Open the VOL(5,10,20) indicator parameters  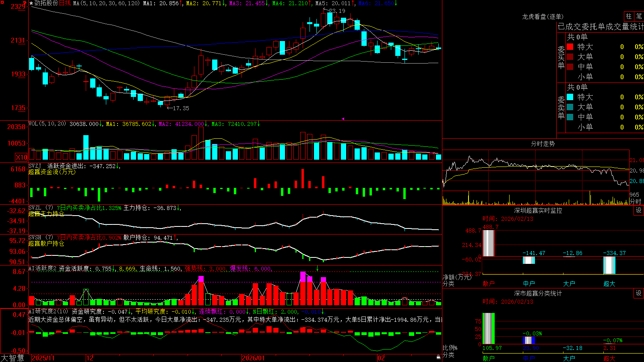[x=47, y=124]
